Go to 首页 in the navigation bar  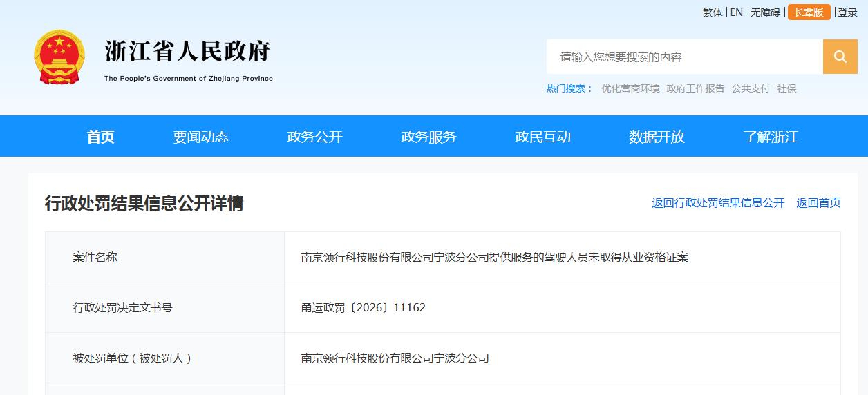pyautogui.click(x=101, y=137)
